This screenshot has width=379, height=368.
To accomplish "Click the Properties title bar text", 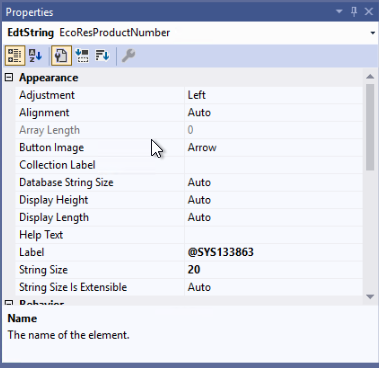I will 29,12.
